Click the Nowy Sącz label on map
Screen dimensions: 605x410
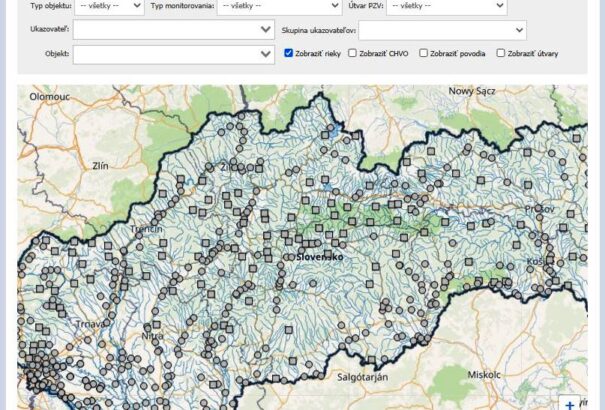coord(473,91)
